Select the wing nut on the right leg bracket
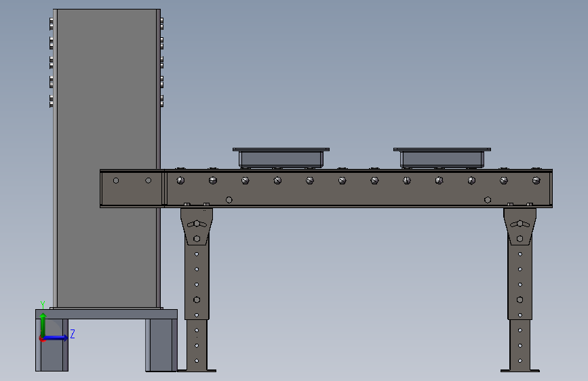The width and height of the screenshot is (588, 381). pos(520,224)
